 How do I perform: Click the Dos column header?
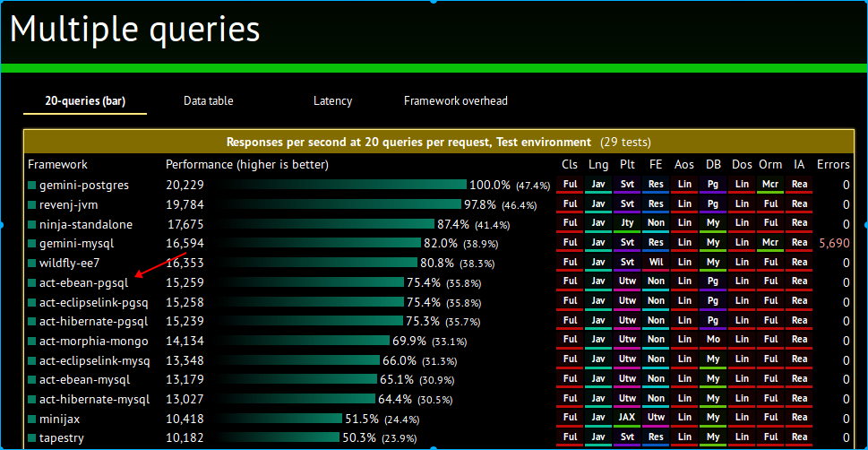pos(742,165)
